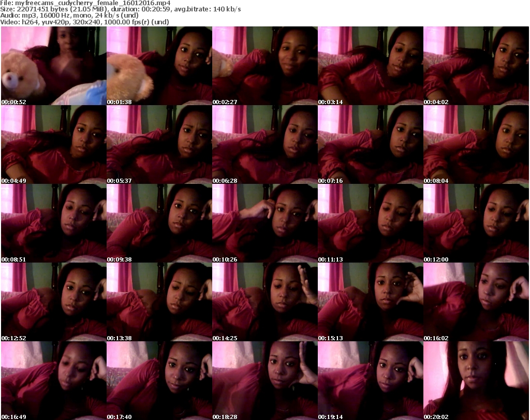Select the thumbnail stamped 00:07:16

pos(371,144)
